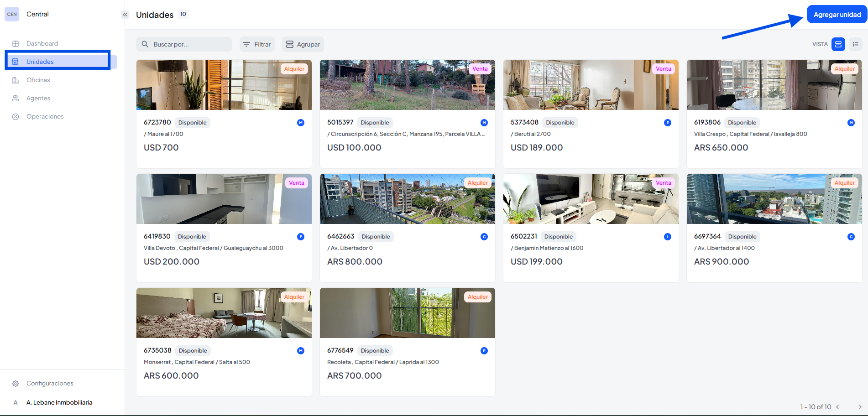Click the agent badge on unit 6697364
This screenshot has width=868, height=416.
click(851, 237)
